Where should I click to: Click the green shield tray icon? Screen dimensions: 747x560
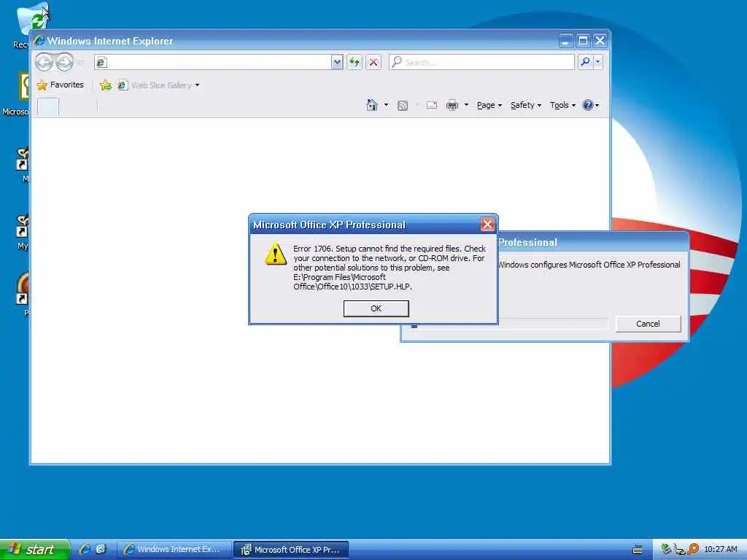click(665, 549)
